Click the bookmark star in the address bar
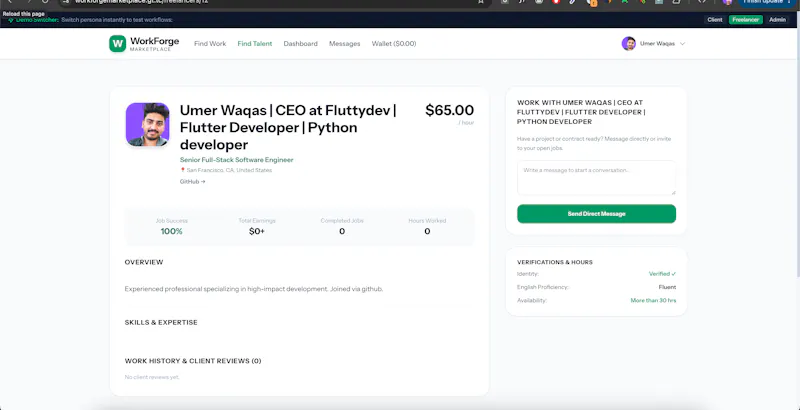This screenshot has height=410, width=800. coord(481,2)
